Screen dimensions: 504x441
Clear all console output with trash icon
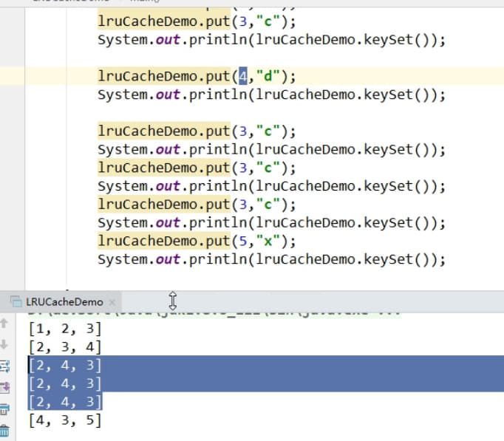[5, 431]
